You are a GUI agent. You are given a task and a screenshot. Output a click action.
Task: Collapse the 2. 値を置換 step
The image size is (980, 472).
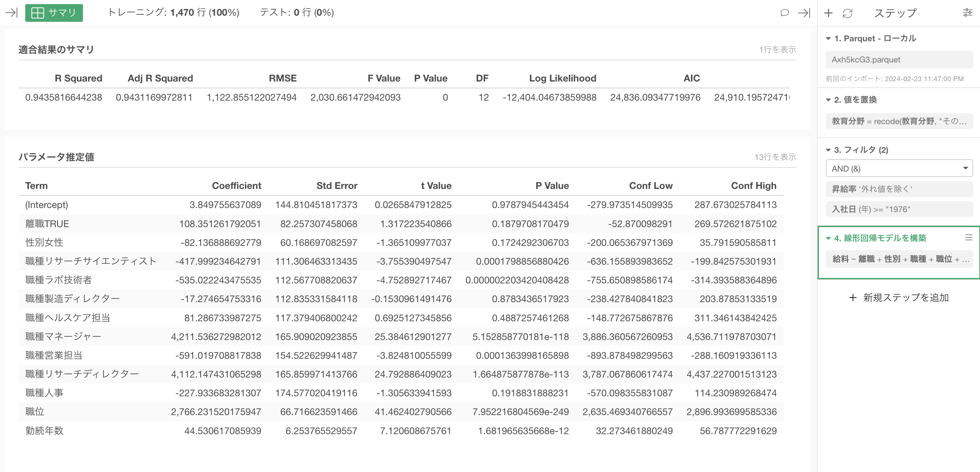[x=828, y=100]
